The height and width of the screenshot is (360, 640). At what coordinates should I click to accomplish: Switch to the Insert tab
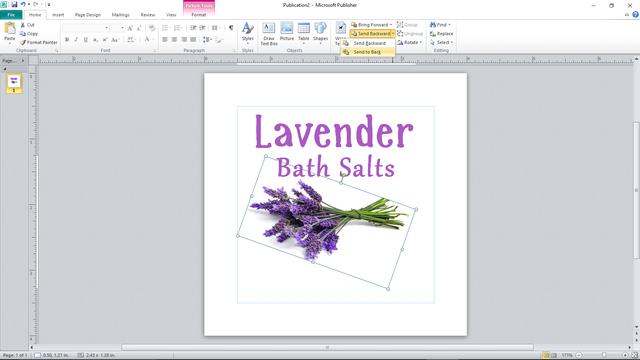[x=58, y=15]
